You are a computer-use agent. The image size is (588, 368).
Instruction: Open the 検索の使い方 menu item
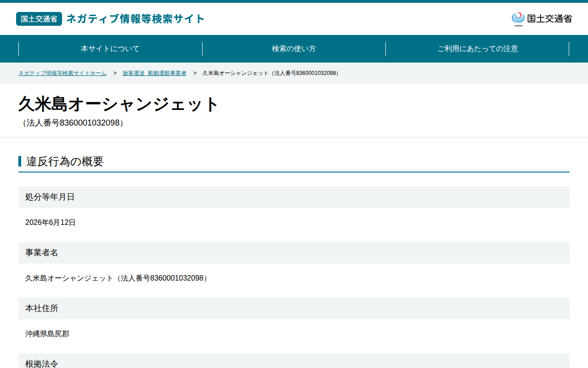[294, 49]
